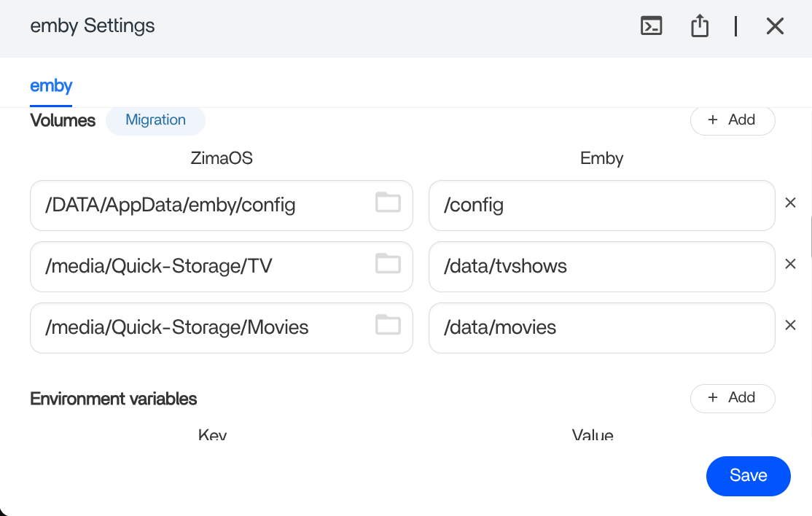812x516 pixels.
Task: Remove the /config volume mapping
Action: 790,203
